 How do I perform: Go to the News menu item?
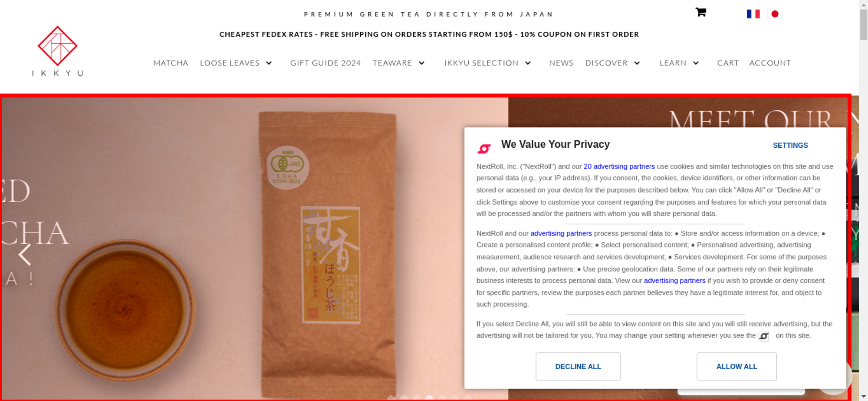pos(561,63)
